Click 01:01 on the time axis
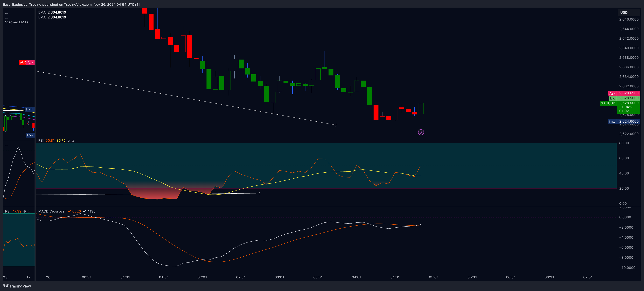This screenshot has width=644, height=291. pos(125,277)
